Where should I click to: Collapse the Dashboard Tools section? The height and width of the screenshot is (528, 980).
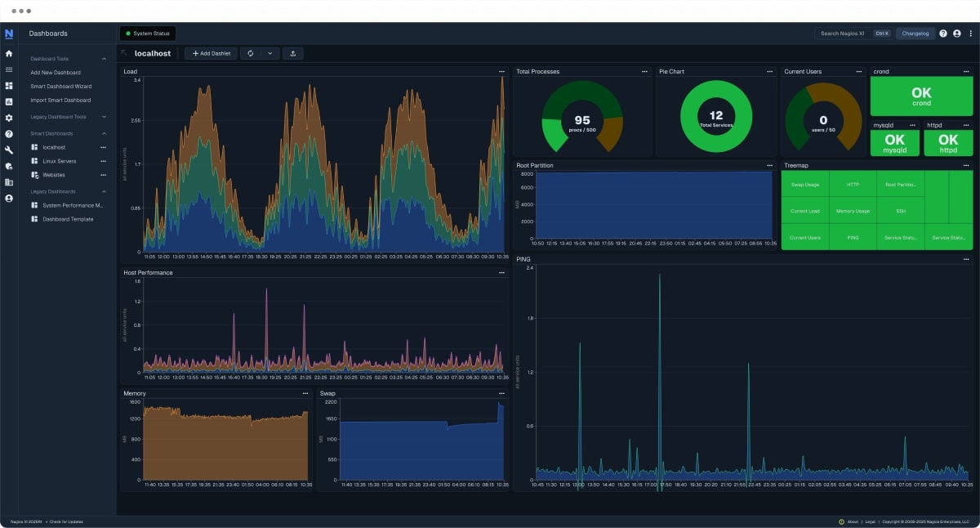(x=104, y=58)
